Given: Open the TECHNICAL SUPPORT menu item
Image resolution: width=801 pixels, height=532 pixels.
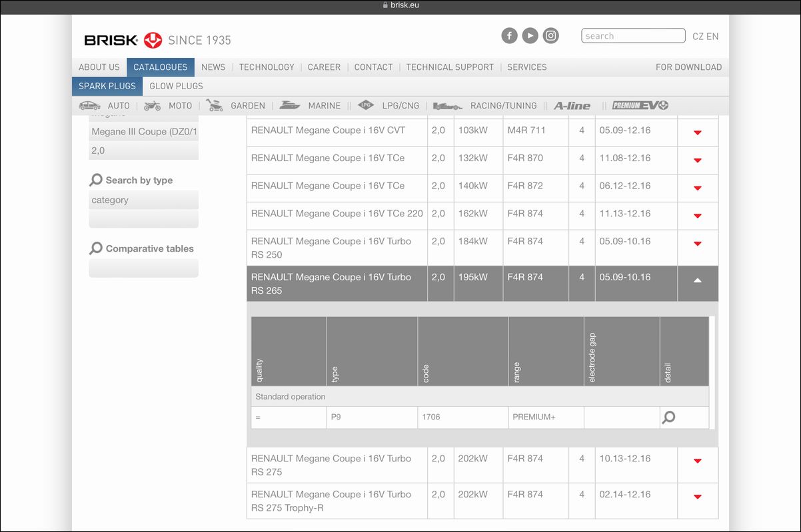Looking at the screenshot, I should [x=450, y=67].
